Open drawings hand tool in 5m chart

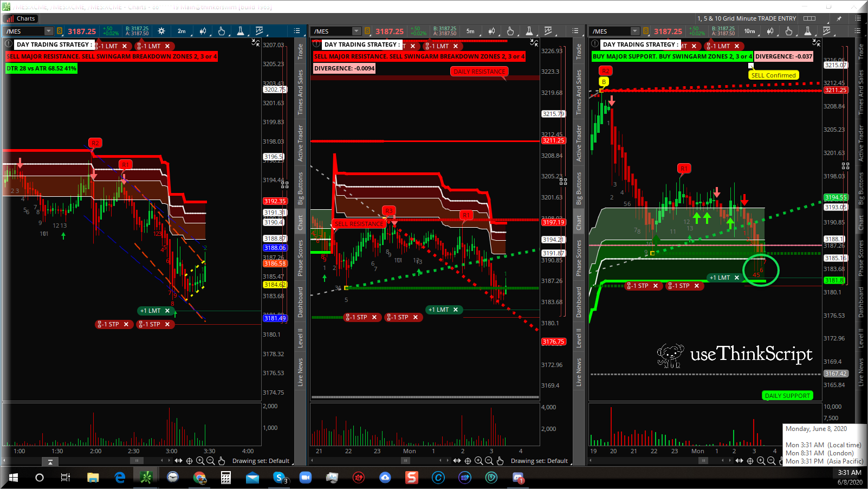point(510,31)
